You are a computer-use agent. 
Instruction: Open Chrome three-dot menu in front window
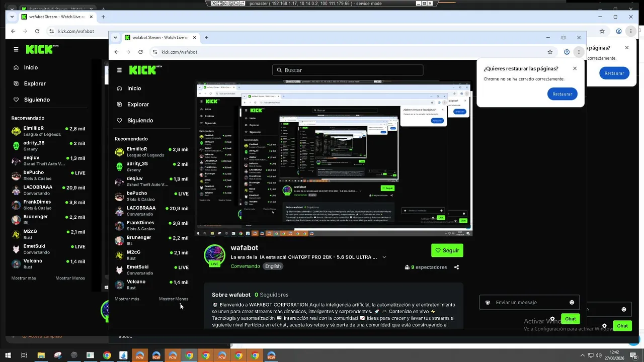(579, 52)
